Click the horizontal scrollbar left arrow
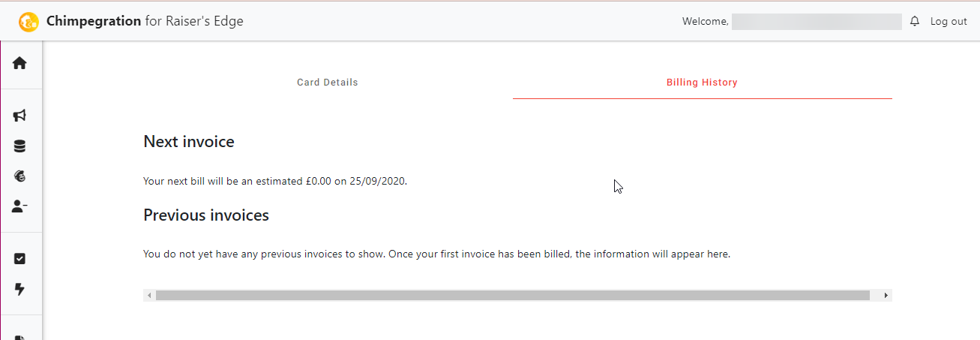Viewport: 980px width, 340px height. 149,296
